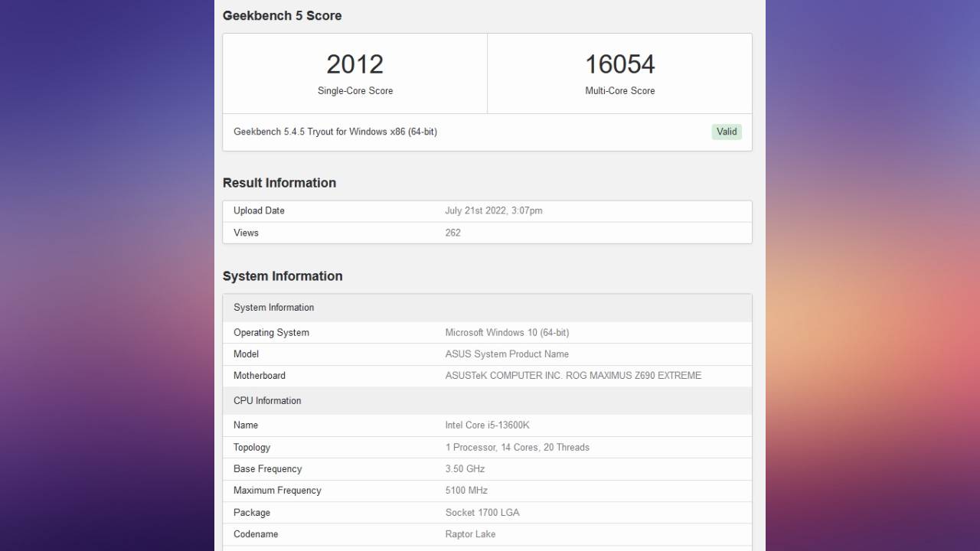This screenshot has height=551, width=980.
Task: Click the Model label
Action: pyautogui.click(x=246, y=354)
